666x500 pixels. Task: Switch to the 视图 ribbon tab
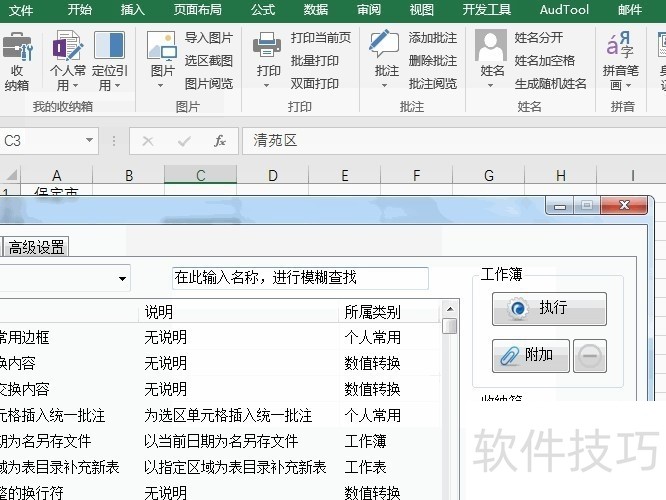[422, 10]
